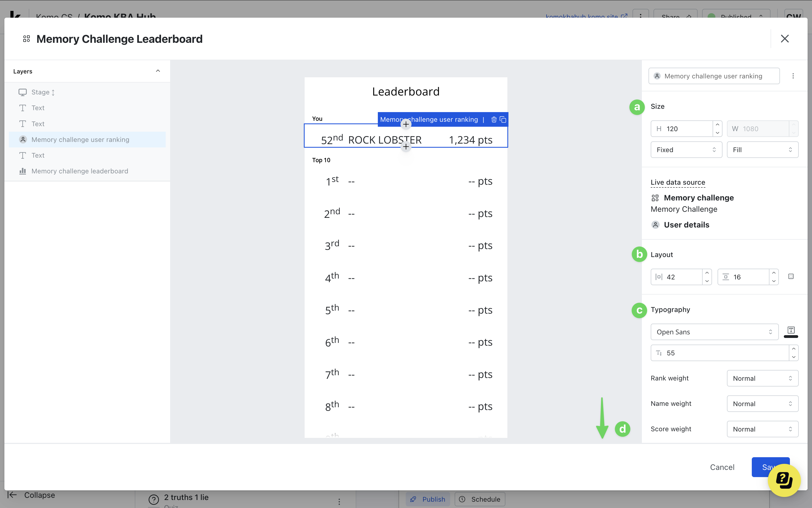
Task: Add element above using the top plus button
Action: pos(406,124)
